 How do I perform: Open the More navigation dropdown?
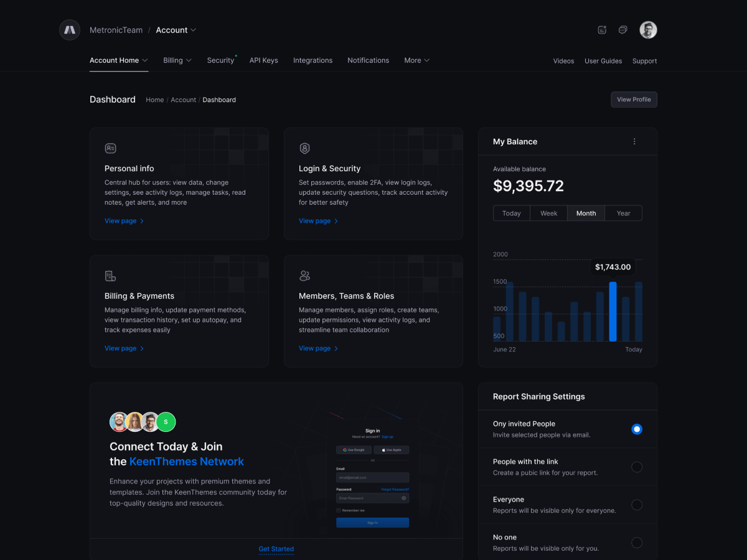pos(416,60)
